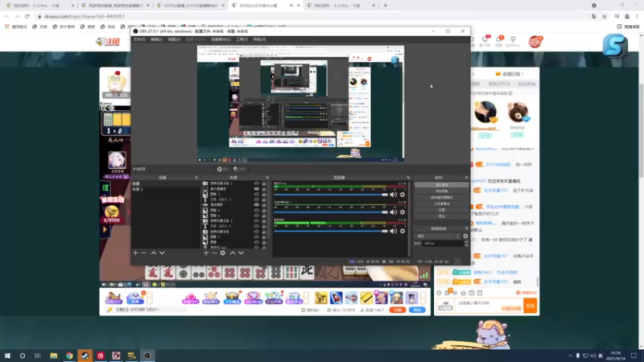Open Steam from Windows taskbar

[x=85, y=356]
